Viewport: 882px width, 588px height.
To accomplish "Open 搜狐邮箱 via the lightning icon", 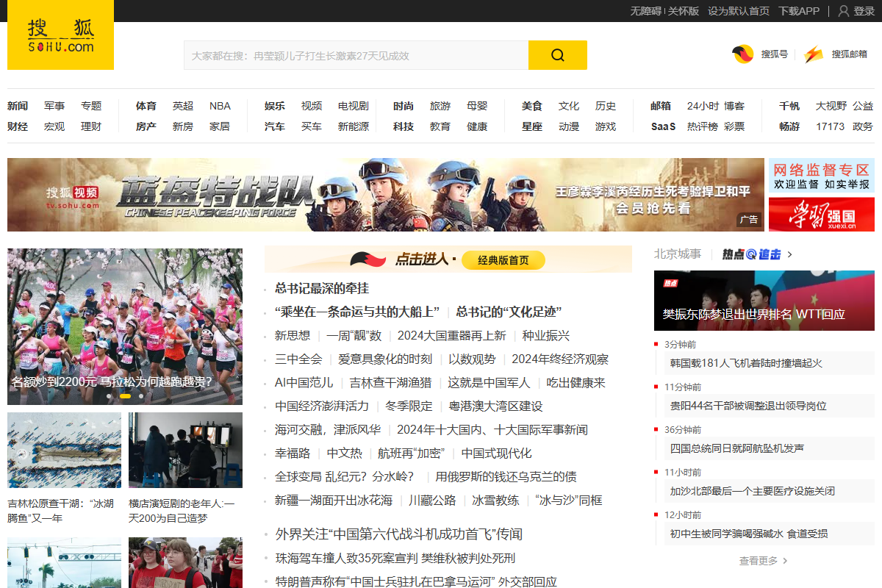I will point(814,54).
